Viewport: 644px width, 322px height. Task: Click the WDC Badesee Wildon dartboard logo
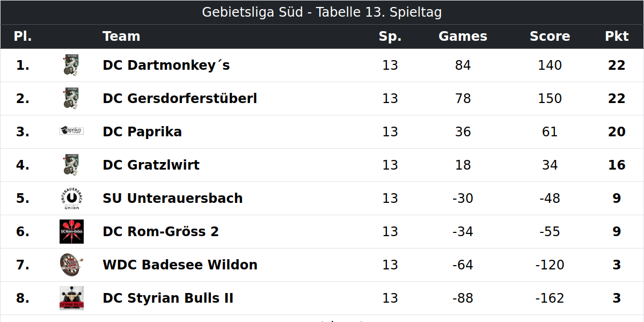tap(71, 265)
